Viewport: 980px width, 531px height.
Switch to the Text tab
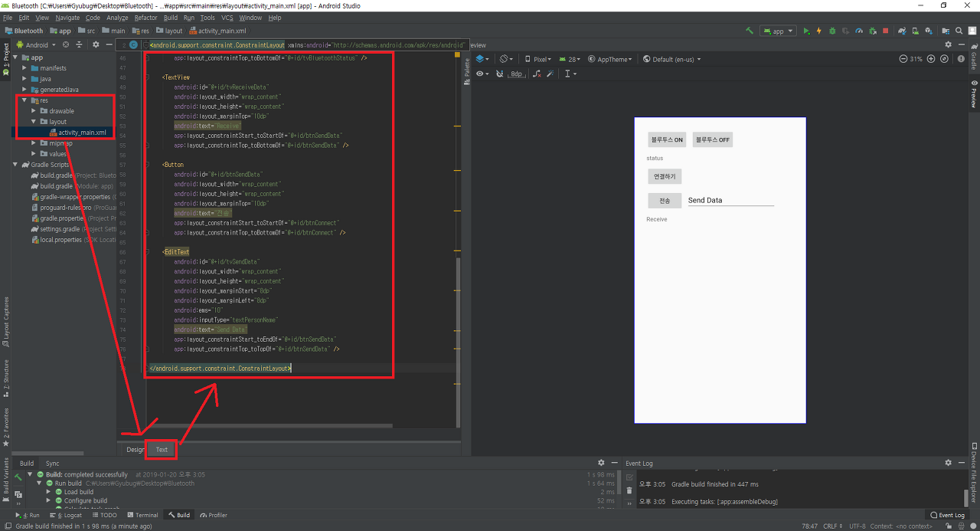coord(162,450)
